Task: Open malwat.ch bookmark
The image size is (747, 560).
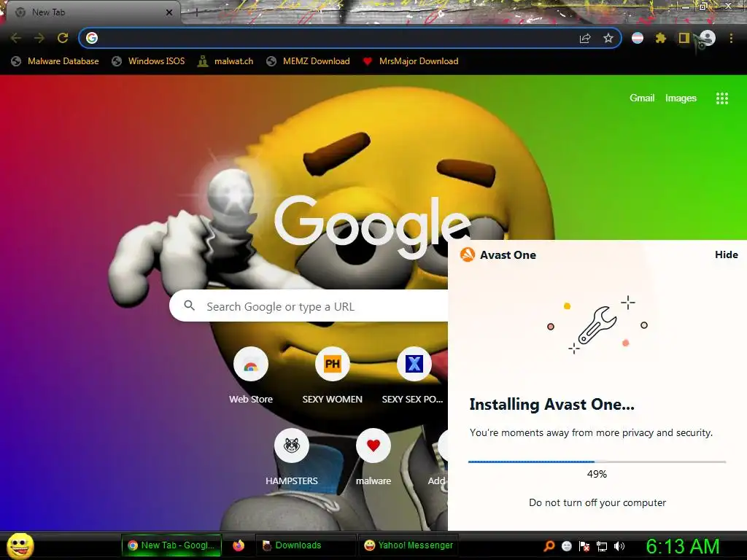Action: pos(225,61)
